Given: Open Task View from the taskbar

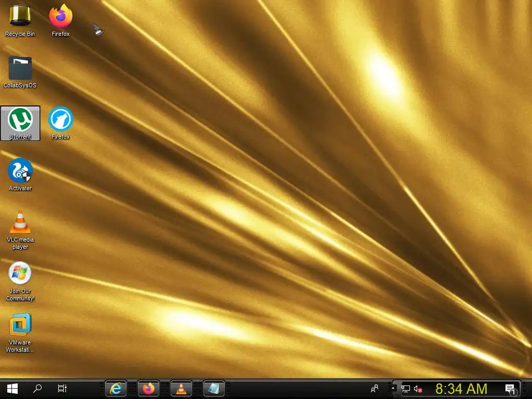Looking at the screenshot, I should pyautogui.click(x=62, y=389).
